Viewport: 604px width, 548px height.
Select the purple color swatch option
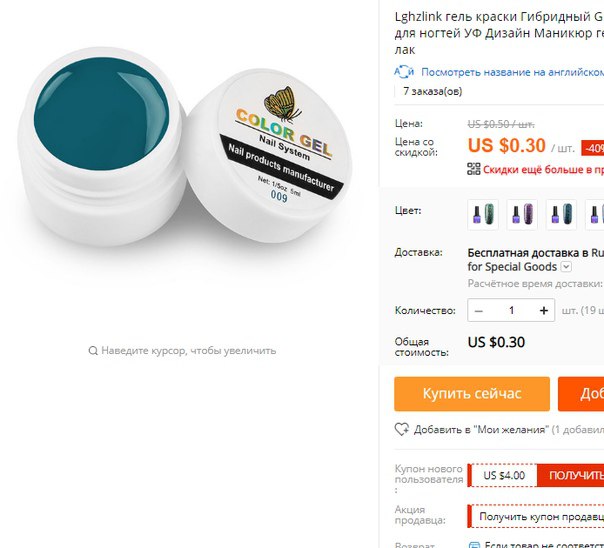coord(522,215)
